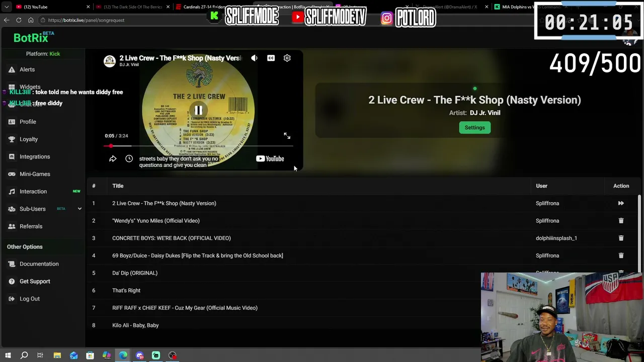Select the "Wendy's" Yuno Miles song title

(156, 221)
